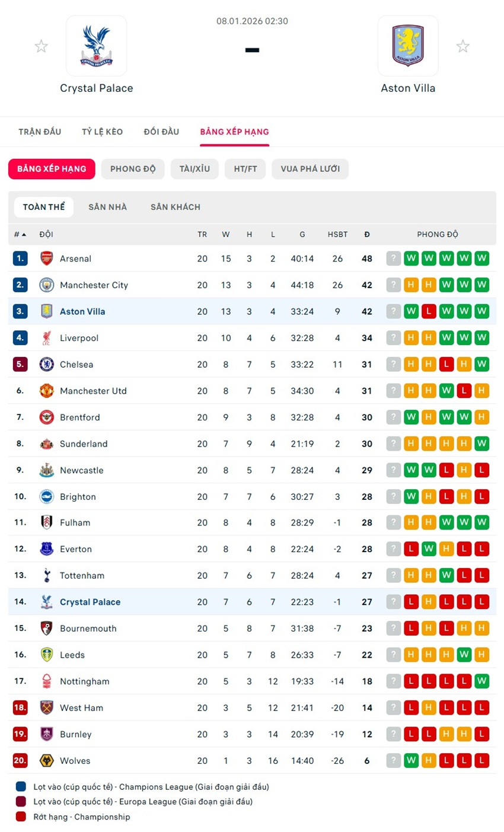Open the ĐỐI ĐẦU tab

(161, 132)
